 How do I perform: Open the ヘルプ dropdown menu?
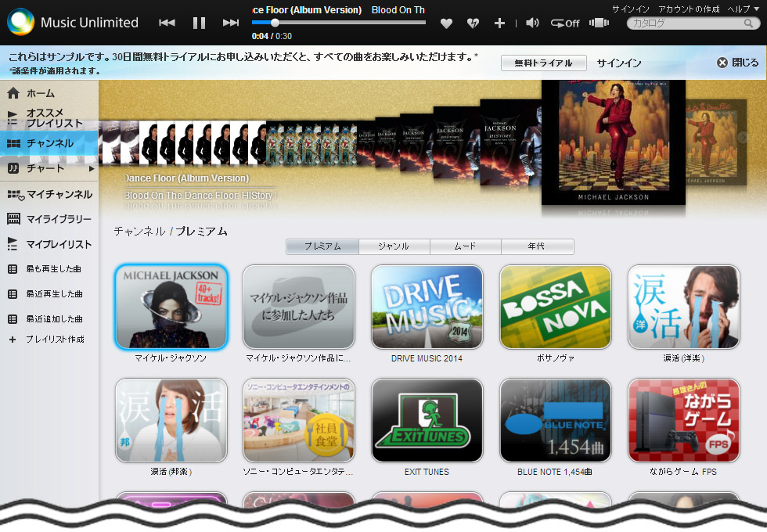tap(742, 9)
